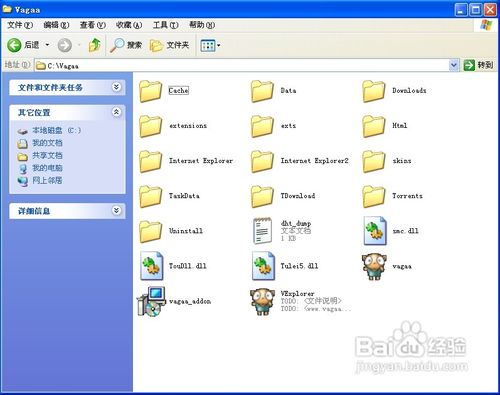Select the vagaa_addon installer icon
Screen dimensions: 500x395
coord(152,301)
